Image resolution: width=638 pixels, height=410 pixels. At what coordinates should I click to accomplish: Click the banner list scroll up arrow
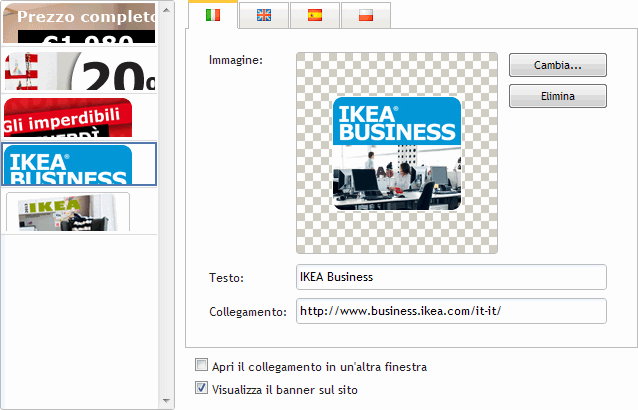(x=166, y=9)
